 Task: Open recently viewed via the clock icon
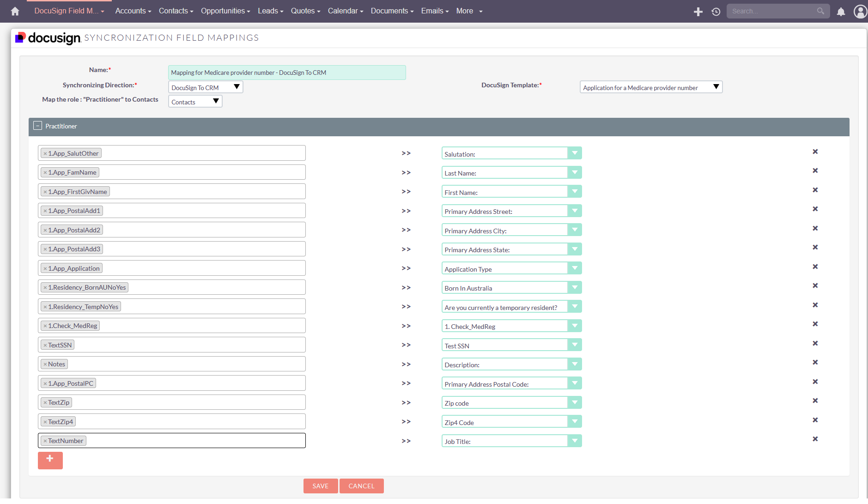click(x=716, y=11)
